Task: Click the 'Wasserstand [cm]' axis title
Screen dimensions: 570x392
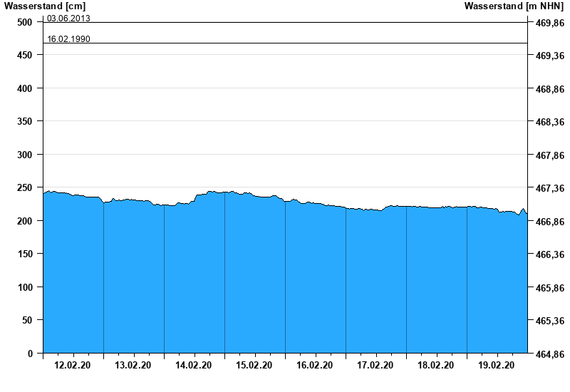Action: click(x=45, y=6)
